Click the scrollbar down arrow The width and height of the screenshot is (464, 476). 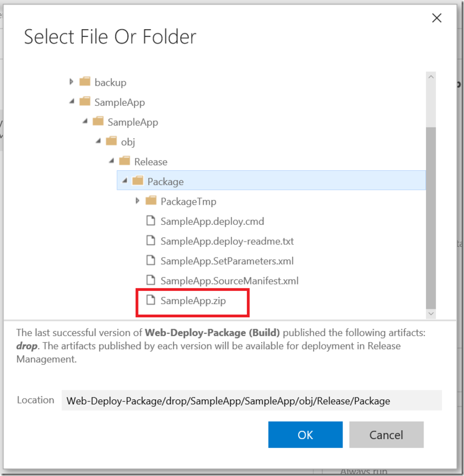tap(431, 314)
